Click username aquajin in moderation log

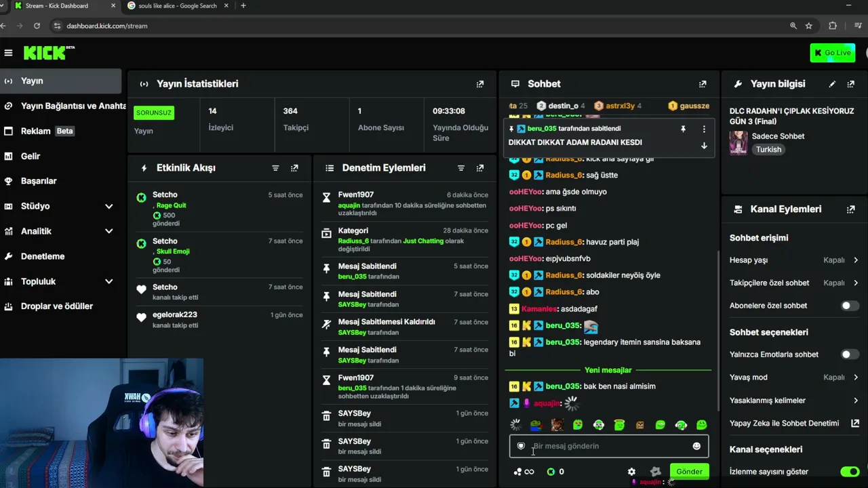(349, 205)
